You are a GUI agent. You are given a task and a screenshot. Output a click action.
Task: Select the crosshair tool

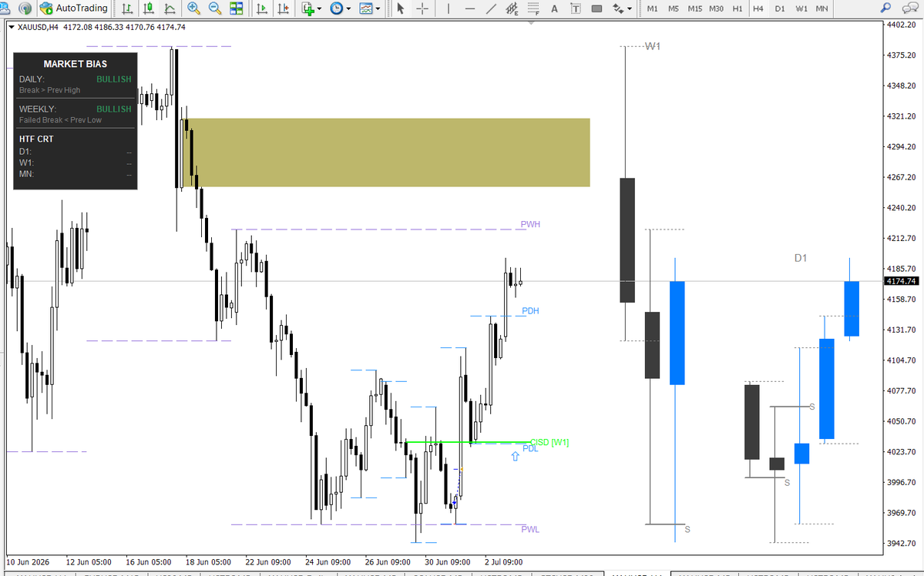tap(422, 8)
